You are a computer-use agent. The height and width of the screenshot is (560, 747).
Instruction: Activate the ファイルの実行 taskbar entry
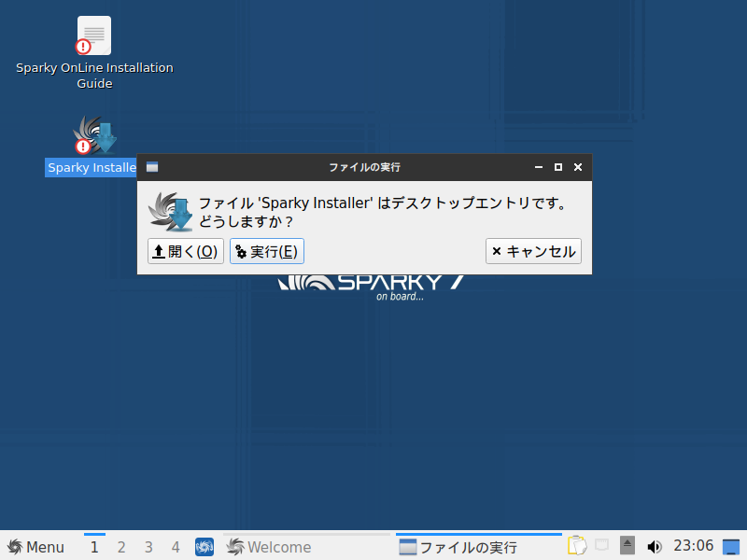pyautogui.click(x=479, y=547)
